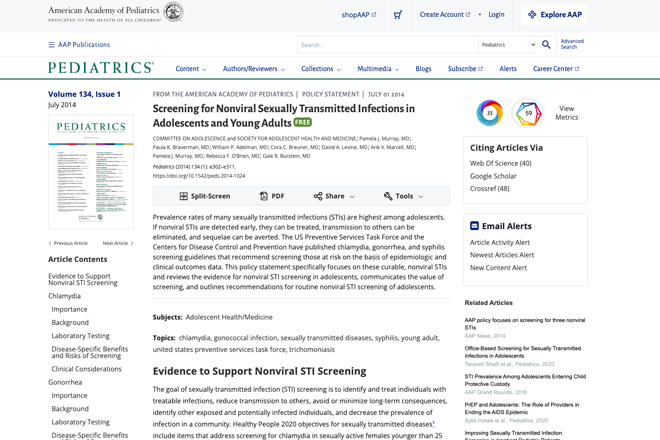The height and width of the screenshot is (440, 660).
Task: Click the Explore AAP button
Action: coord(555,15)
